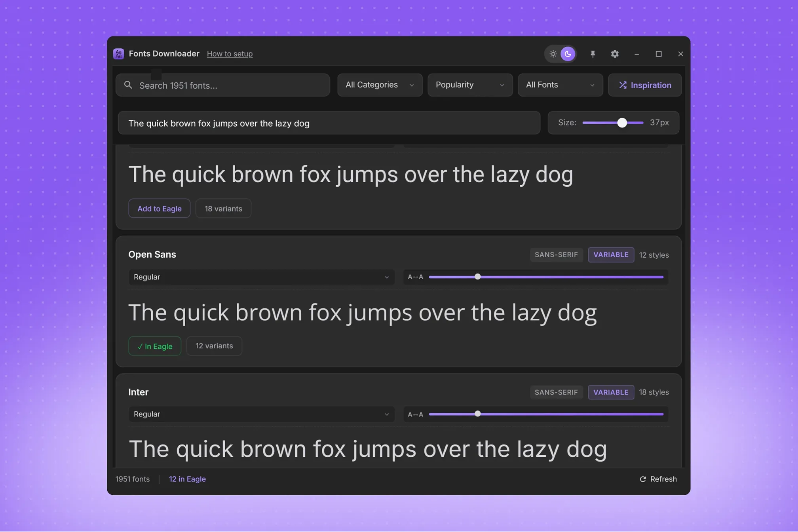Adjust the Open Sans letter-spacing slider

pyautogui.click(x=546, y=277)
